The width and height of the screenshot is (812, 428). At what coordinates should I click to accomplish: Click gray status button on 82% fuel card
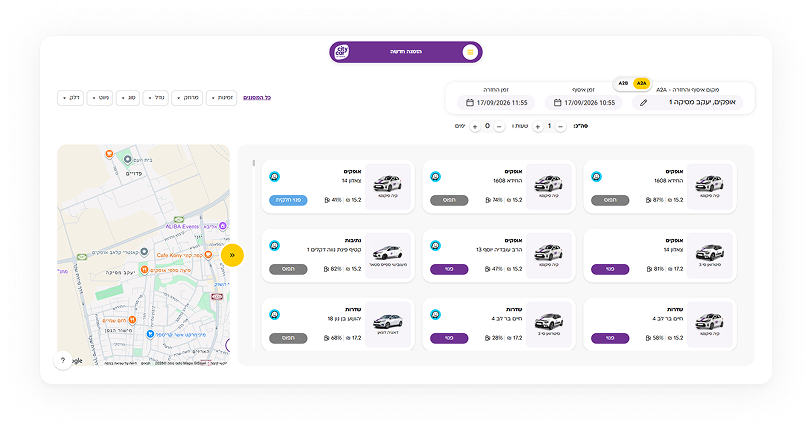coord(288,269)
